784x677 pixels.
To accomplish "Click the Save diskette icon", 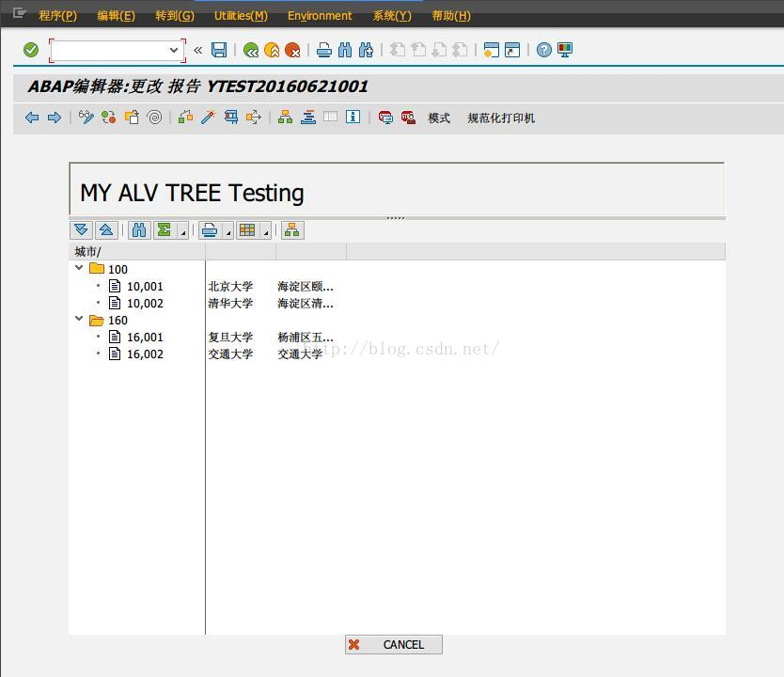I will click(x=220, y=49).
